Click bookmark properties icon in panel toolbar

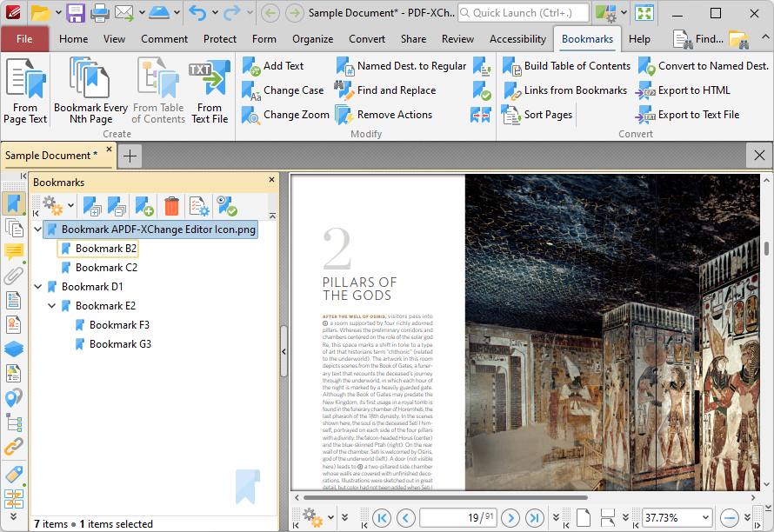pos(199,206)
